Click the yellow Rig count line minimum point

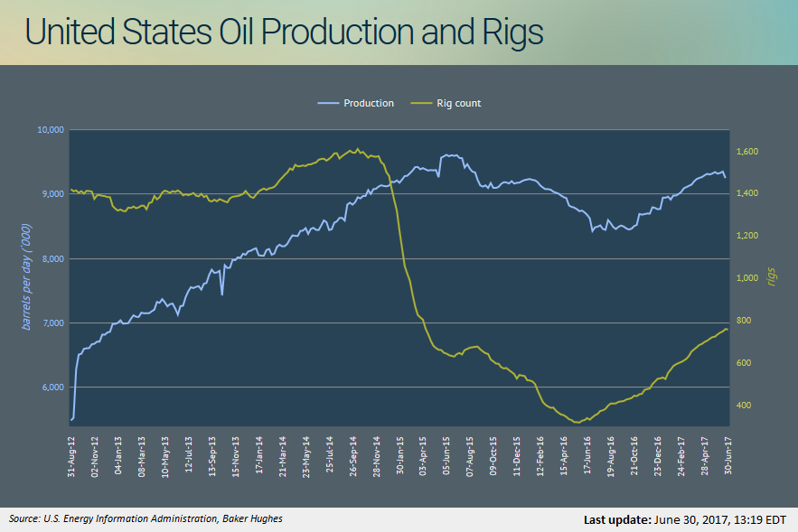point(577,421)
